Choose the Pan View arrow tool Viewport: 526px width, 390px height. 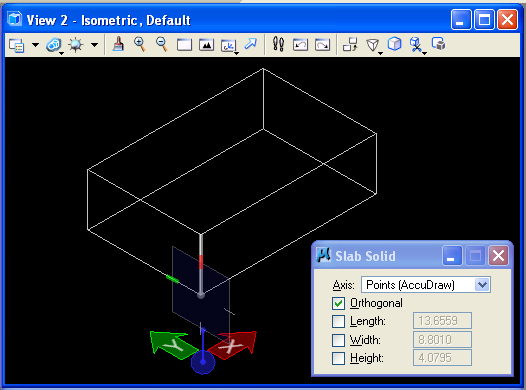pyautogui.click(x=251, y=44)
